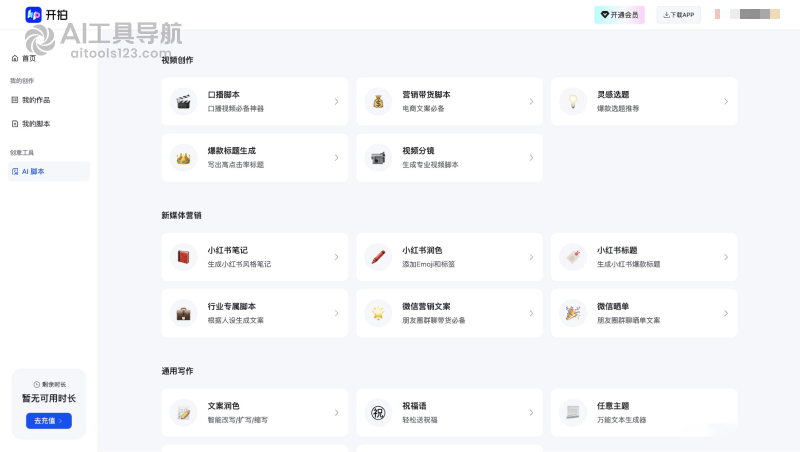Click the clapperboard icon for 口播脚本
Image resolution: width=800 pixels, height=452 pixels.
click(183, 102)
